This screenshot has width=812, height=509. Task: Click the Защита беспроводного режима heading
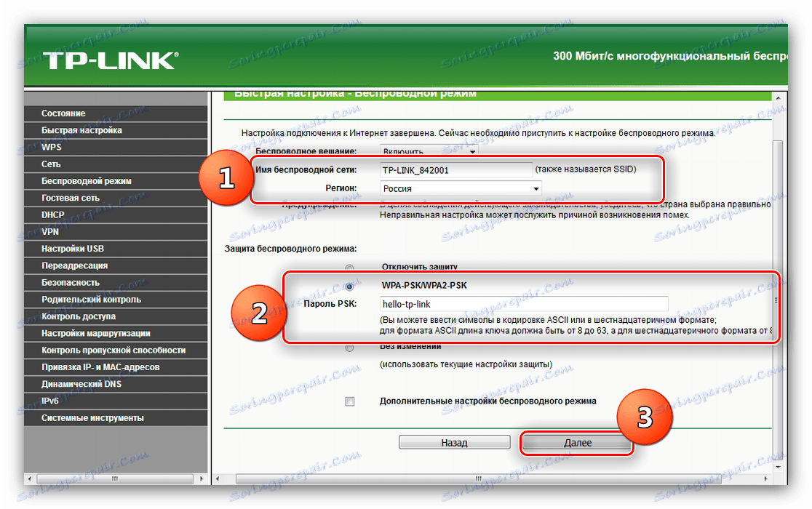point(290,249)
